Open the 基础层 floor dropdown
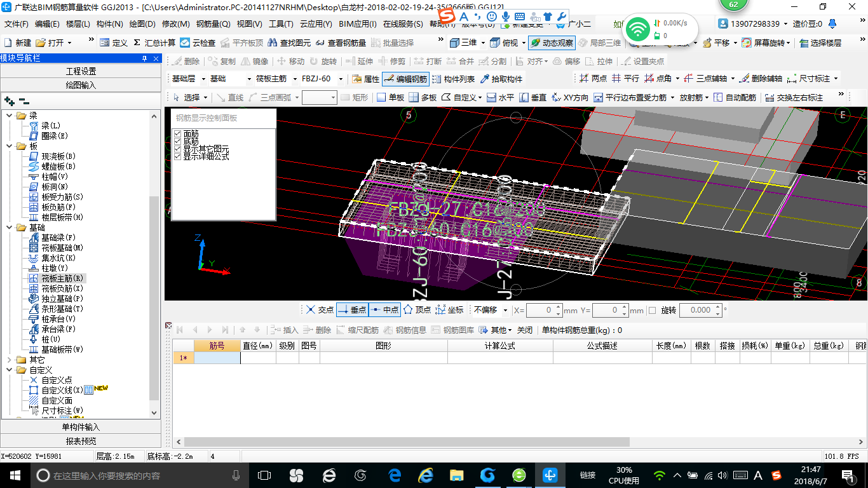868x488 pixels. coord(203,79)
